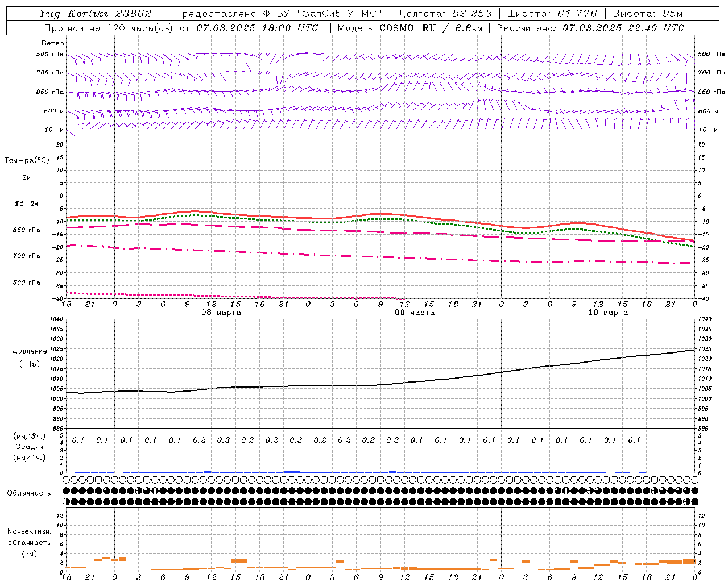728x582 pixels.
Task: Click the (гПа) unit label under Давление
Action: pyautogui.click(x=30, y=364)
